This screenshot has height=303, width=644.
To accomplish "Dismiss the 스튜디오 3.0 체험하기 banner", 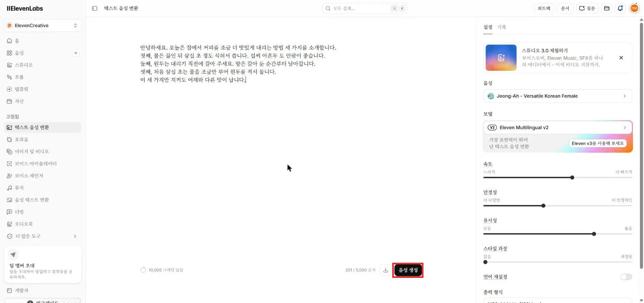I will (621, 58).
